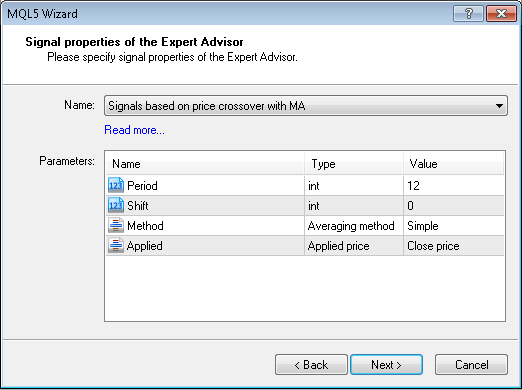522x390 pixels.
Task: Click the Method parameter enum icon
Action: click(x=116, y=225)
